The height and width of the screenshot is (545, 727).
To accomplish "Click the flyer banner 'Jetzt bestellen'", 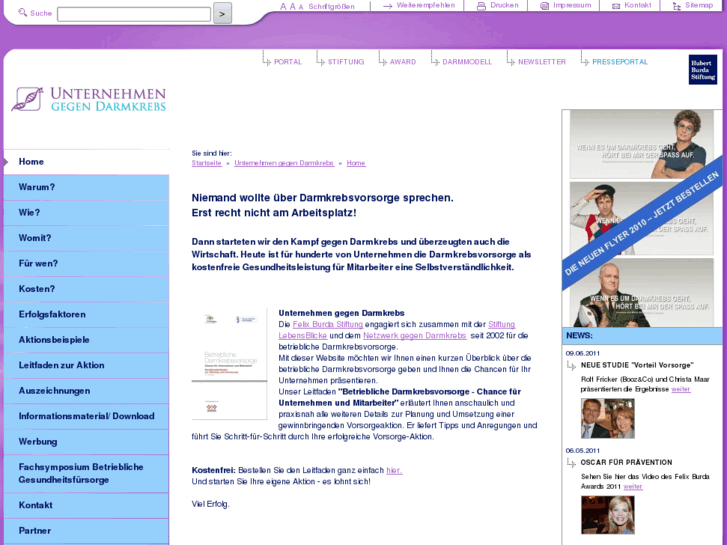I will click(x=643, y=223).
